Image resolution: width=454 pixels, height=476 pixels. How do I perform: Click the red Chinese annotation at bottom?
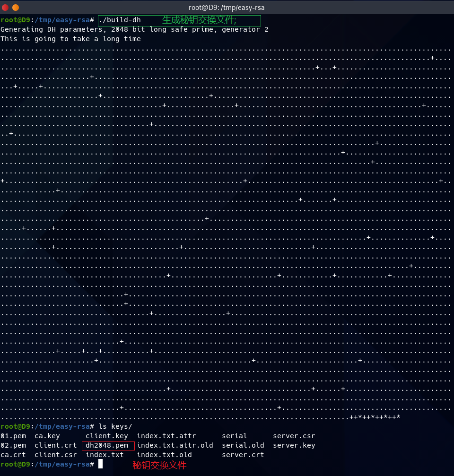click(159, 465)
